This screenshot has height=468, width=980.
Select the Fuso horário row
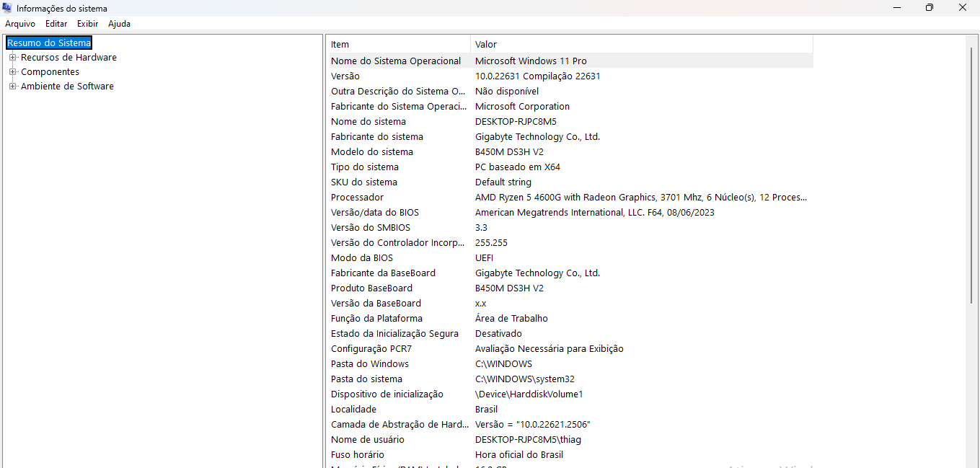[570, 455]
